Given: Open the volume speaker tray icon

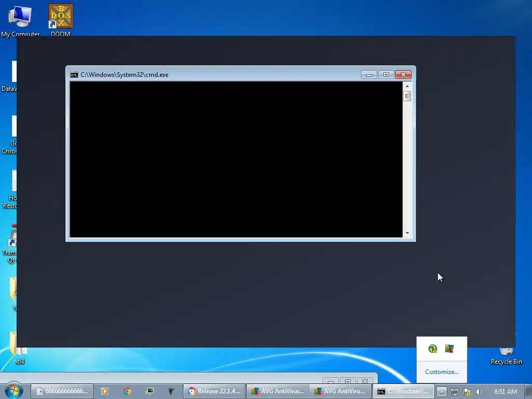Looking at the screenshot, I should pos(479,392).
